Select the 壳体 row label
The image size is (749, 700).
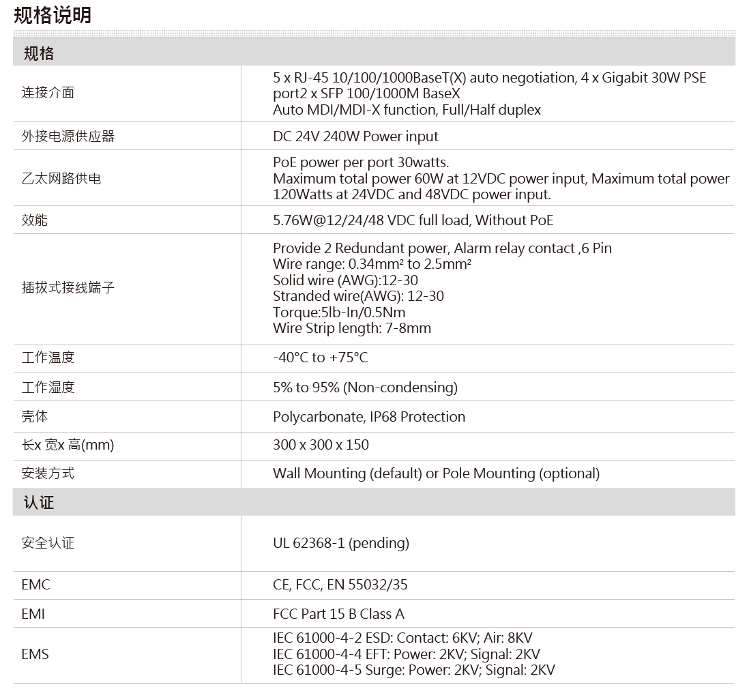(x=34, y=417)
